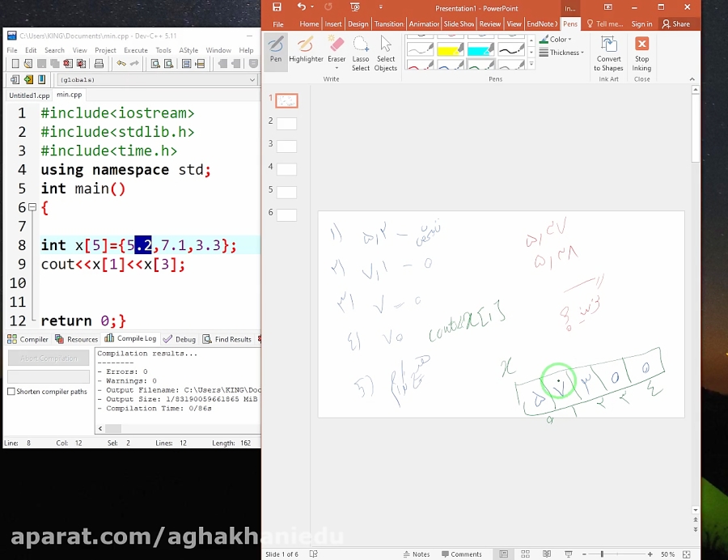Open the (globals) scope dropdown

(x=157, y=80)
